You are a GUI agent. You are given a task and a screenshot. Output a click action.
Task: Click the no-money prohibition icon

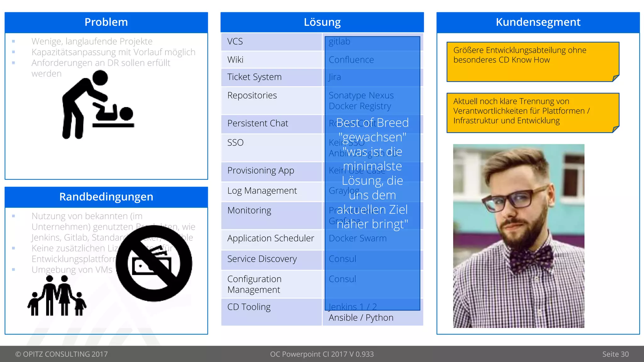pos(154,263)
